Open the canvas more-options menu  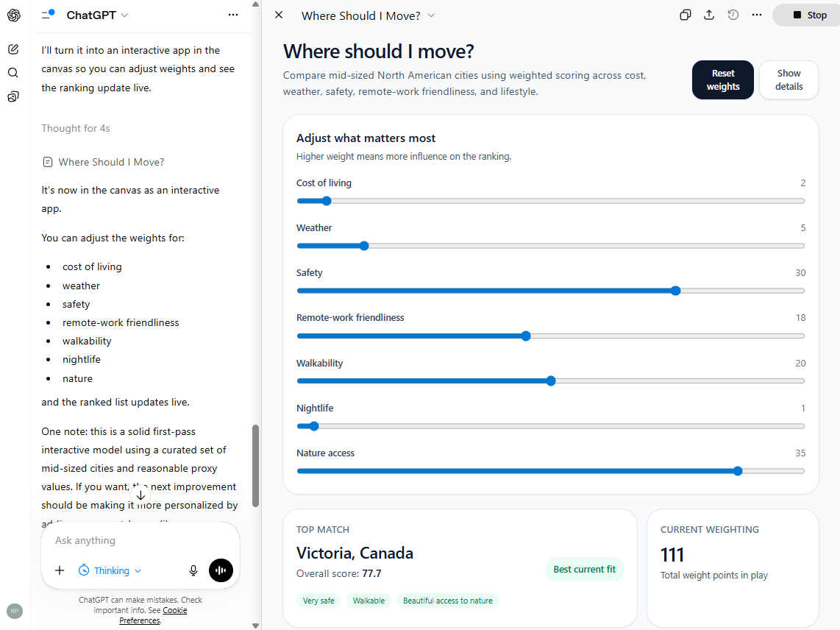(757, 15)
